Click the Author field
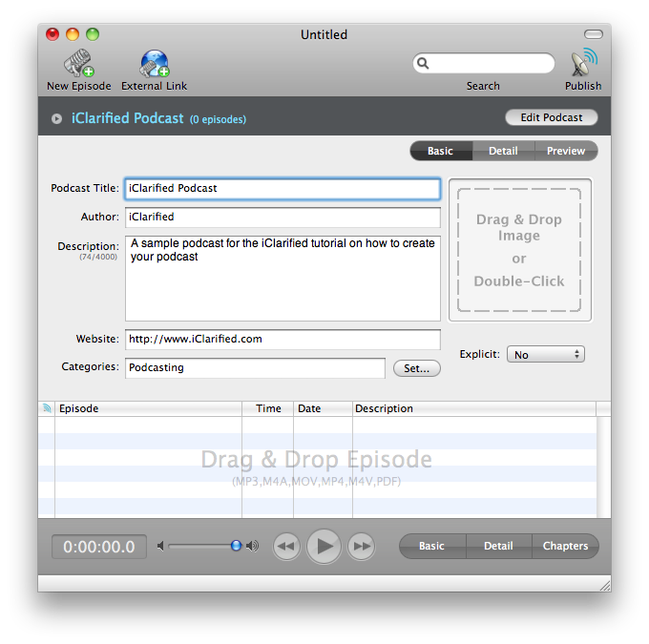The width and height of the screenshot is (649, 644). point(283,218)
